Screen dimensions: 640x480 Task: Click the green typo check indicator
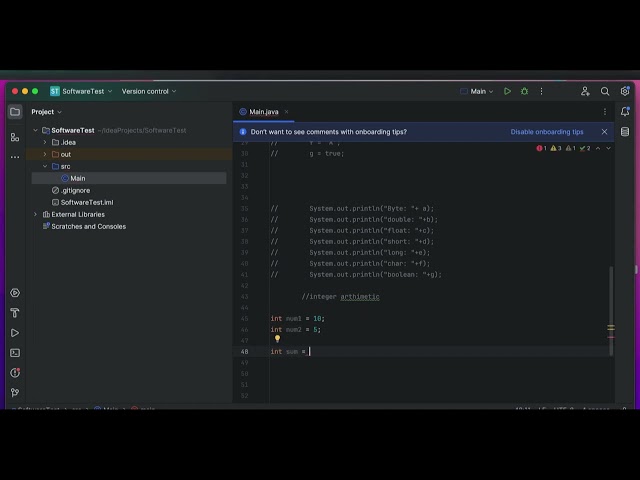[585, 148]
